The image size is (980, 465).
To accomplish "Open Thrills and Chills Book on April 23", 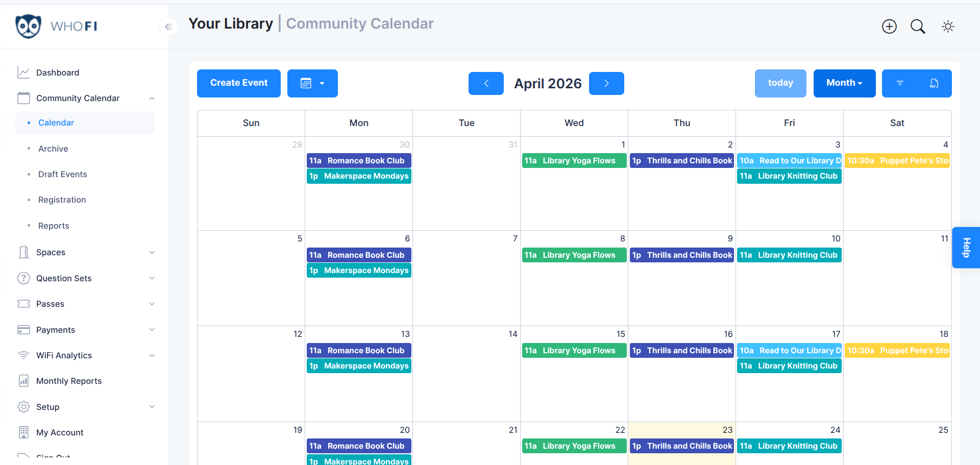I will click(682, 446).
